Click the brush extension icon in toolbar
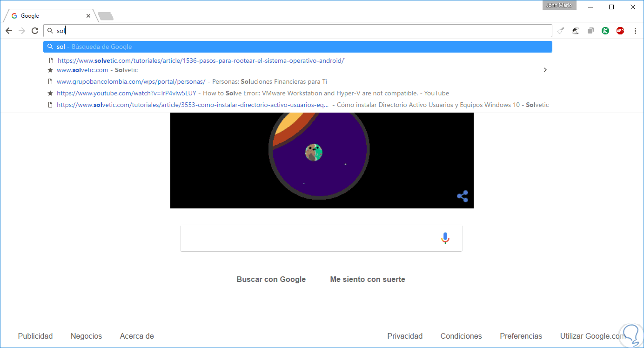The width and height of the screenshot is (644, 348). 561,31
